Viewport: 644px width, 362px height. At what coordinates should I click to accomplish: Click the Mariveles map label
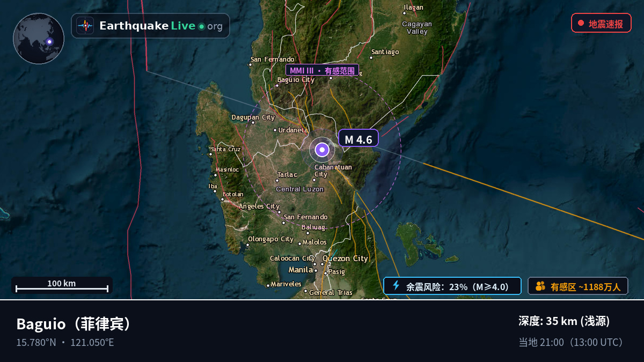pyautogui.click(x=286, y=284)
